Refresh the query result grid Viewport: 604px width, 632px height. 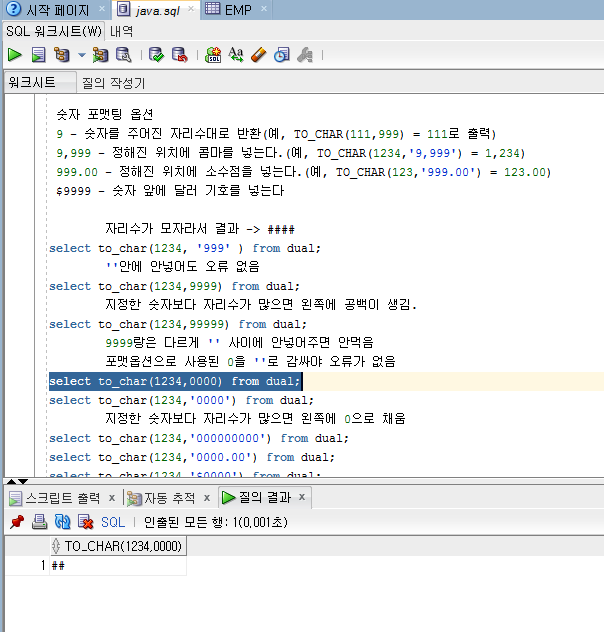[62, 522]
